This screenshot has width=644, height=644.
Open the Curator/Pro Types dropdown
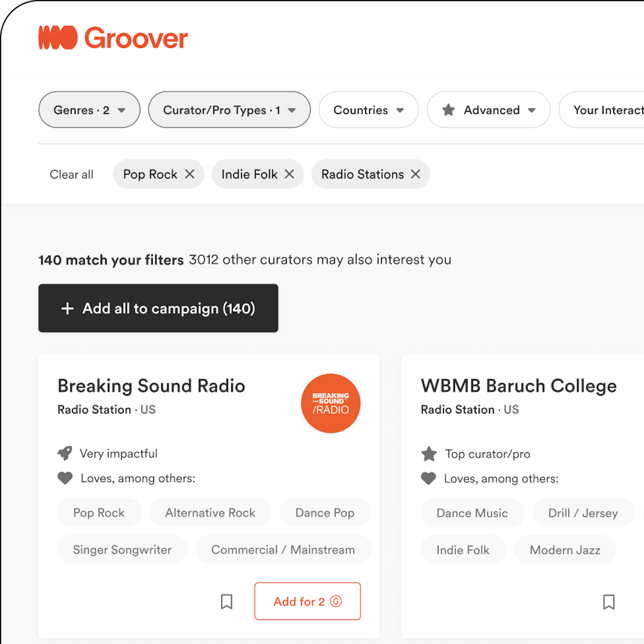(x=229, y=110)
